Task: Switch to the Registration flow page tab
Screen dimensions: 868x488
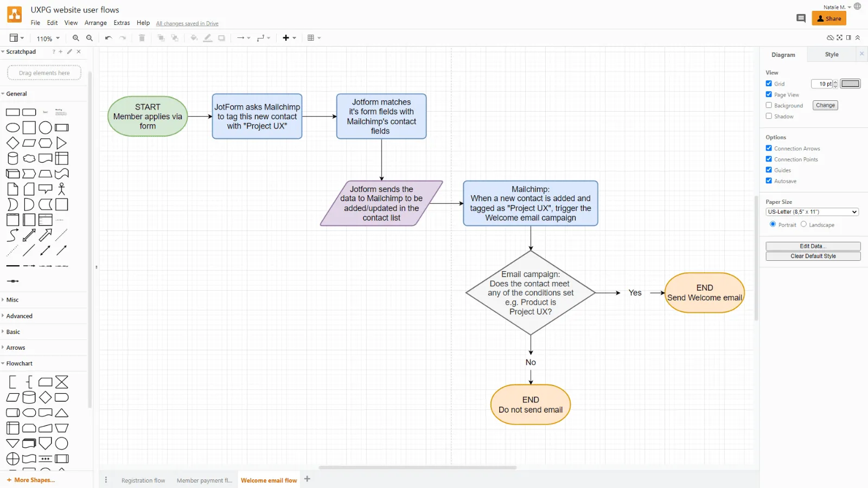Action: (x=143, y=480)
